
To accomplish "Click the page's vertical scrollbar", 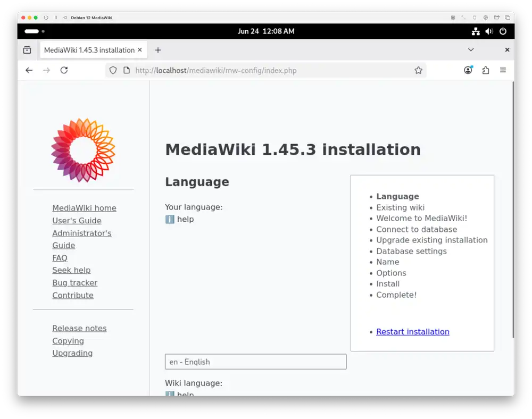I will [513, 210].
